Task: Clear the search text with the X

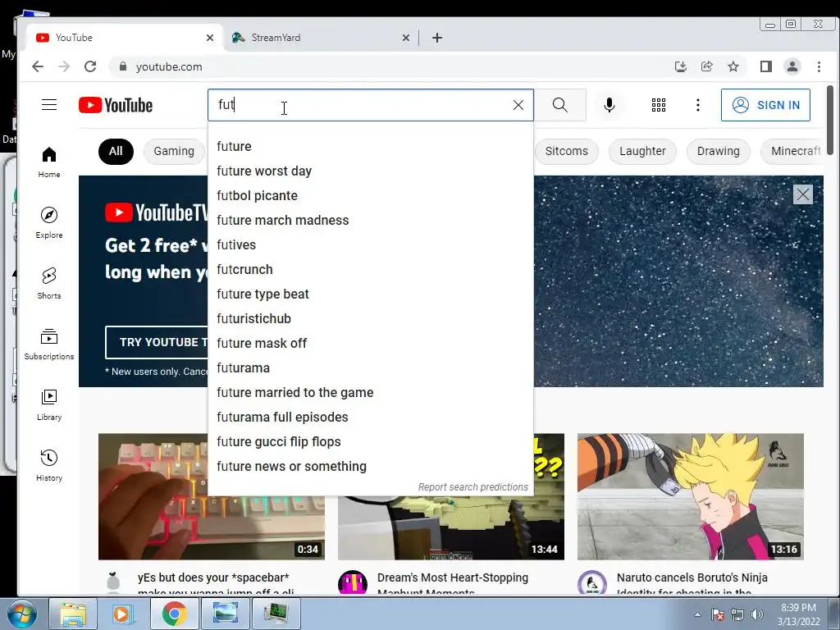Action: click(x=518, y=105)
